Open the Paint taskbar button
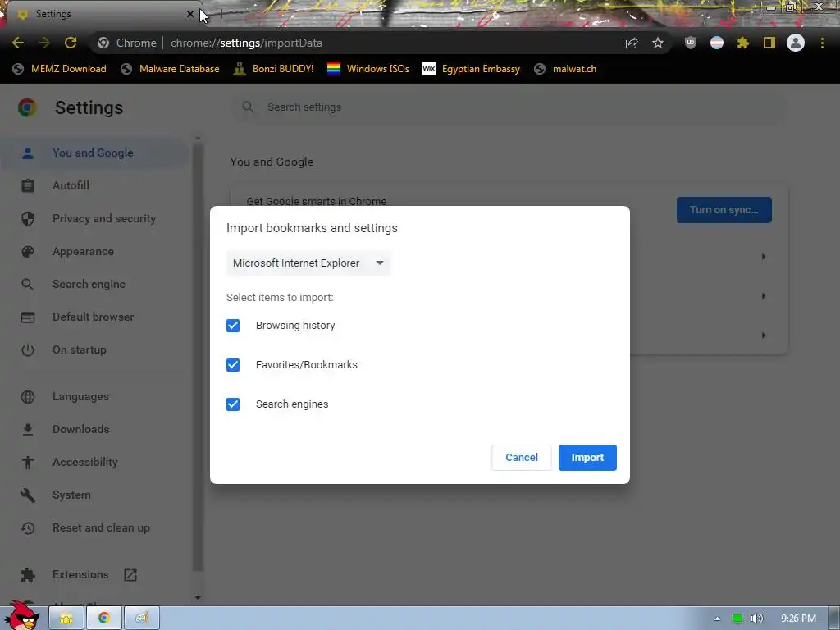The width and height of the screenshot is (840, 630). [142, 619]
